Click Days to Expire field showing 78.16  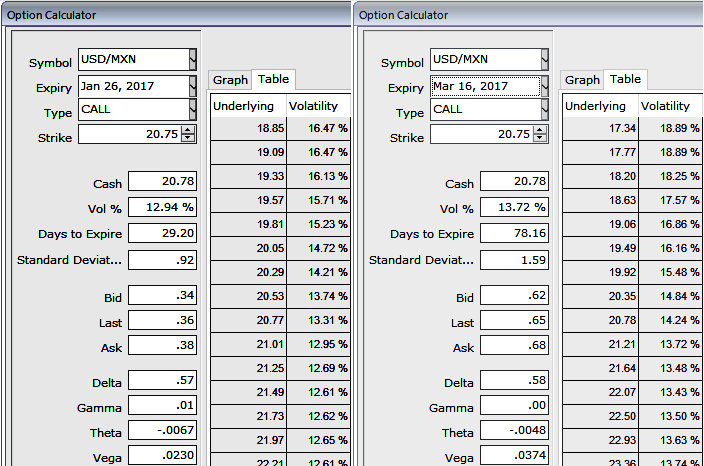pyautogui.click(x=515, y=233)
